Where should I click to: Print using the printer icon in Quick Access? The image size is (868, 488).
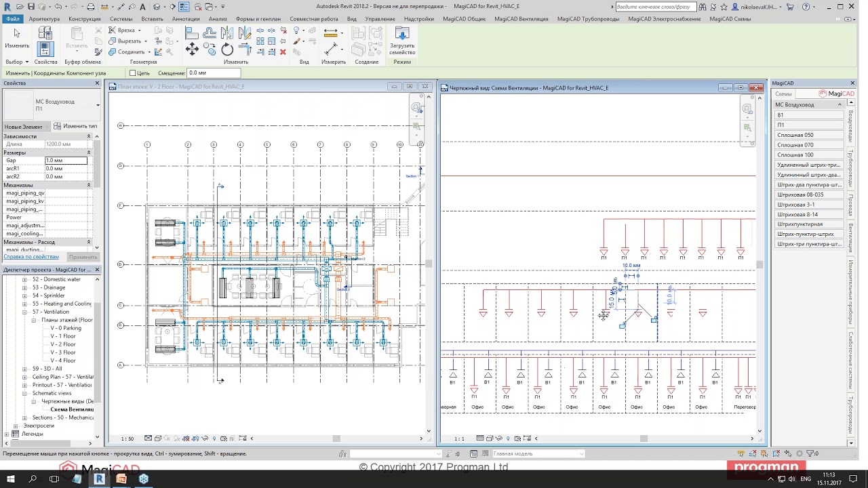pyautogui.click(x=91, y=7)
